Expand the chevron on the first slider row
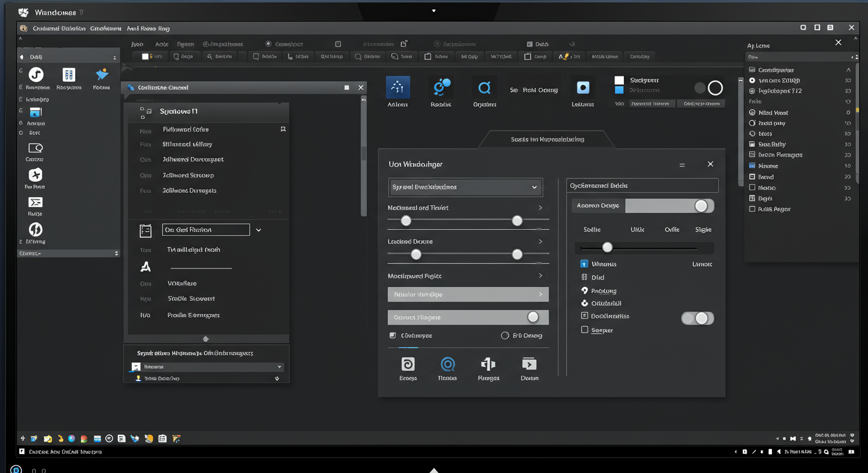The width and height of the screenshot is (868, 473). (x=540, y=208)
